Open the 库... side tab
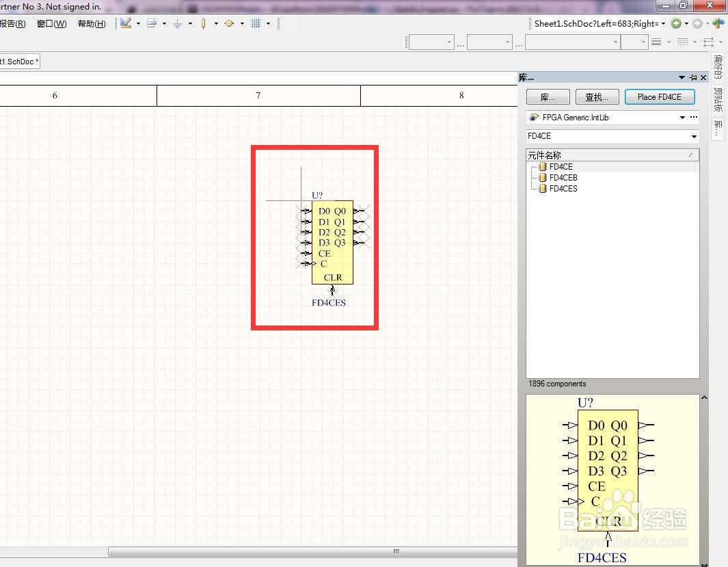 (x=718, y=129)
